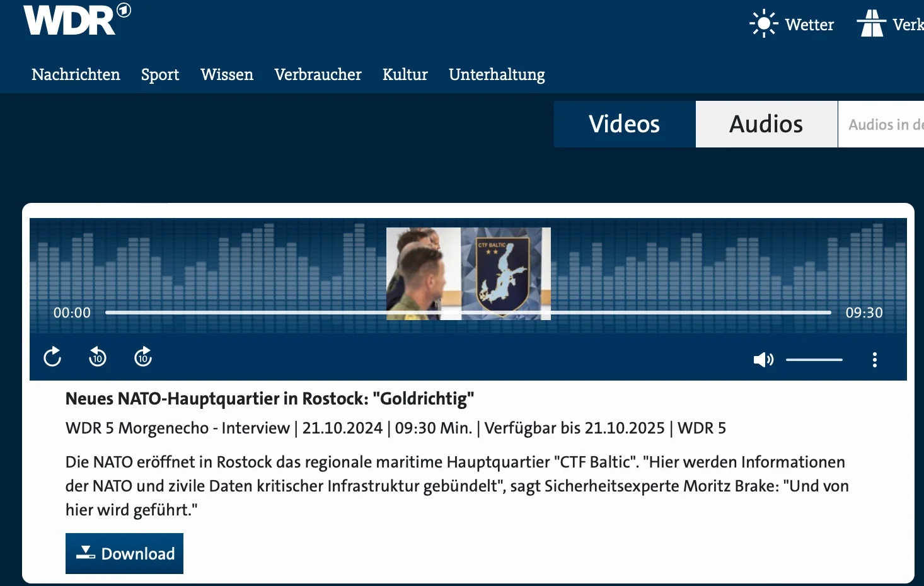Image resolution: width=924 pixels, height=586 pixels.
Task: Toggle the Videos filter
Action: point(624,124)
